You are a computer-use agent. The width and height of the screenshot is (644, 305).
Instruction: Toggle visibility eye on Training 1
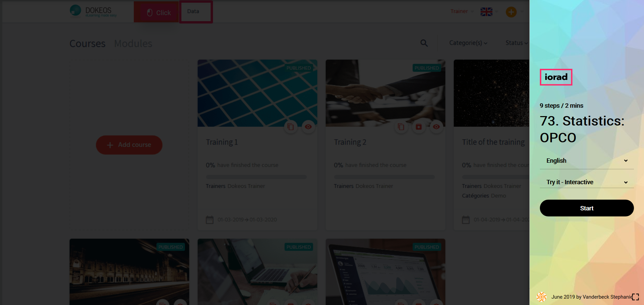coord(308,127)
